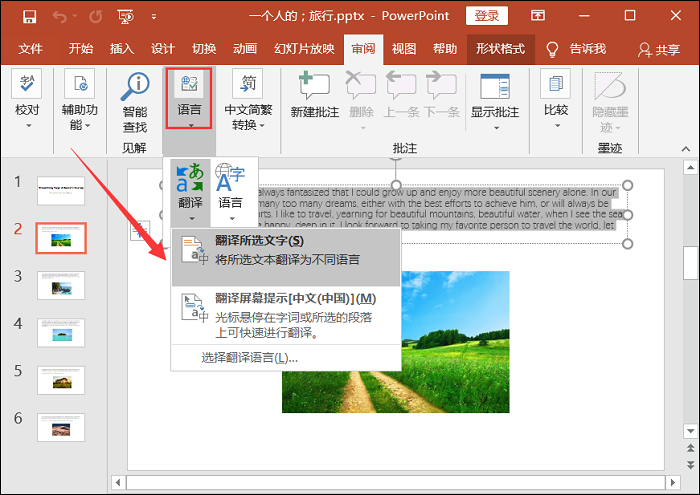The height and width of the screenshot is (495, 700).
Task: Click the vertical scrollbar down arrow
Action: coord(691,431)
